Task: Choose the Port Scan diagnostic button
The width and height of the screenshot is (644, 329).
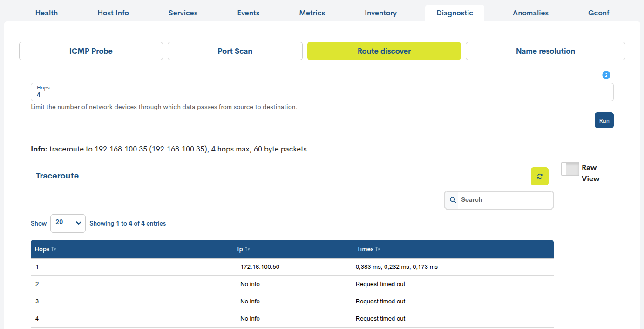Action: 235,51
